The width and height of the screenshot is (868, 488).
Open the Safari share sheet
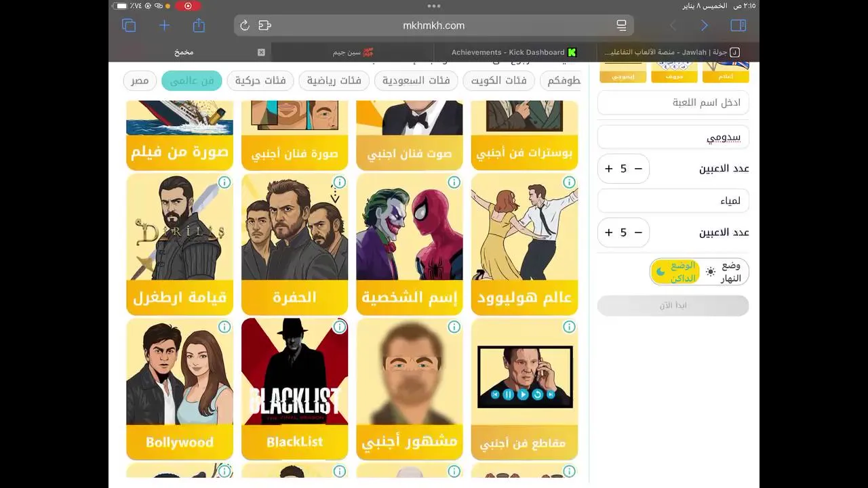coord(199,25)
